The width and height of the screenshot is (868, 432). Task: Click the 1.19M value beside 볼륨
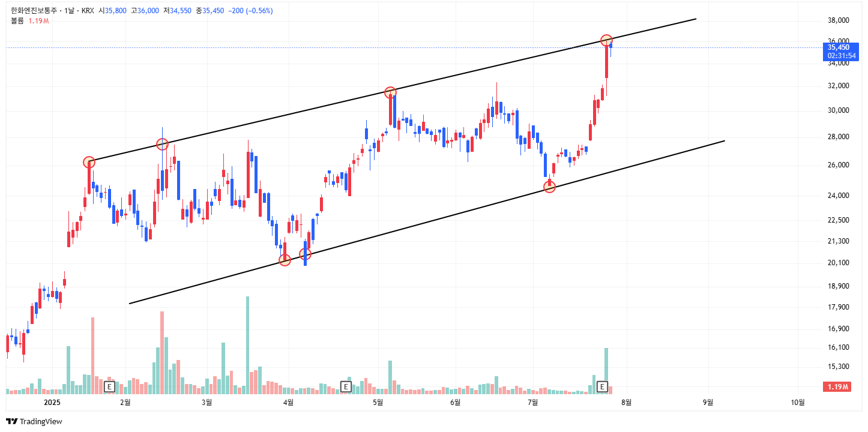38,21
